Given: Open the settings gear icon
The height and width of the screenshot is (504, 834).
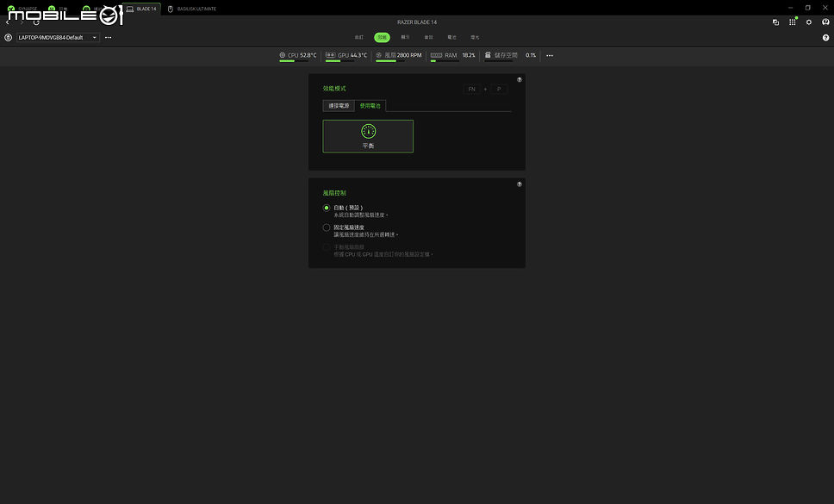Looking at the screenshot, I should [808, 22].
